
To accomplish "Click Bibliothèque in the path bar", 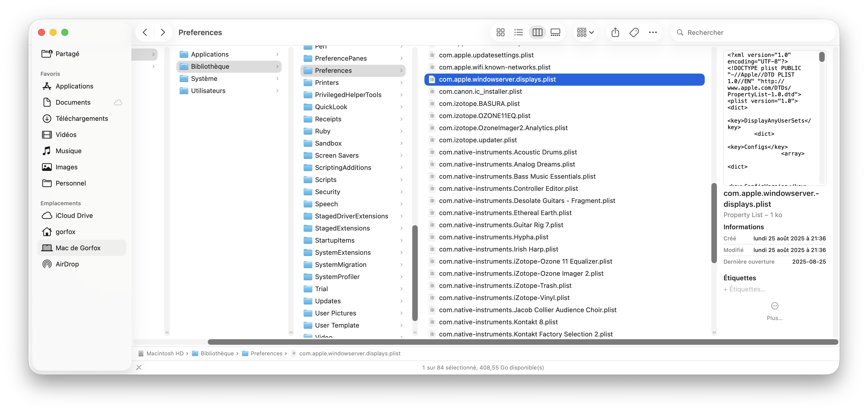I will coord(217,353).
